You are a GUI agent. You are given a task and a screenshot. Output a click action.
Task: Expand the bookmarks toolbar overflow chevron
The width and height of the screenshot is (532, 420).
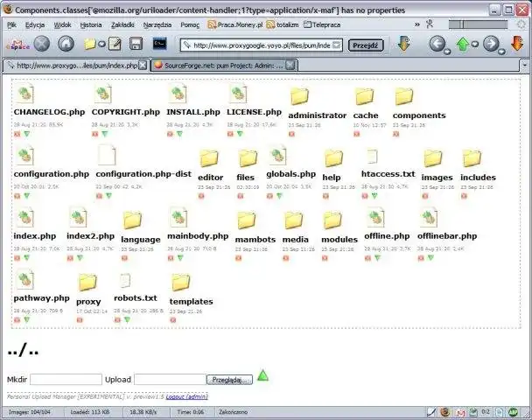point(417,24)
